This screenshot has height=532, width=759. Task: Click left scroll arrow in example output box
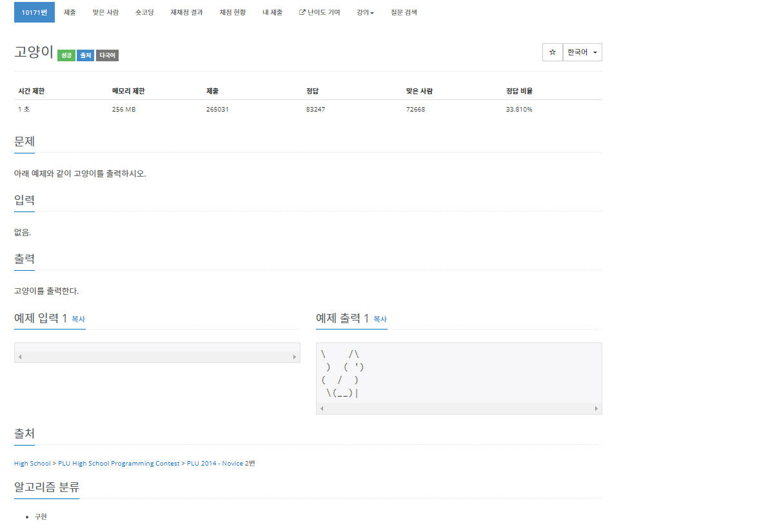click(x=322, y=409)
